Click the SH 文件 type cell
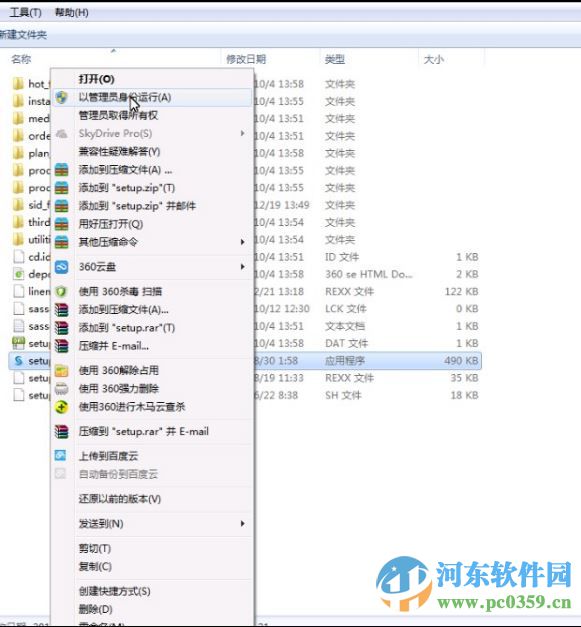 tap(343, 395)
